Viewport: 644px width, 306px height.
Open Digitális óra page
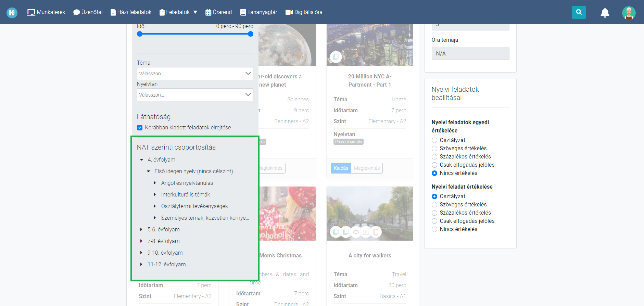point(304,12)
